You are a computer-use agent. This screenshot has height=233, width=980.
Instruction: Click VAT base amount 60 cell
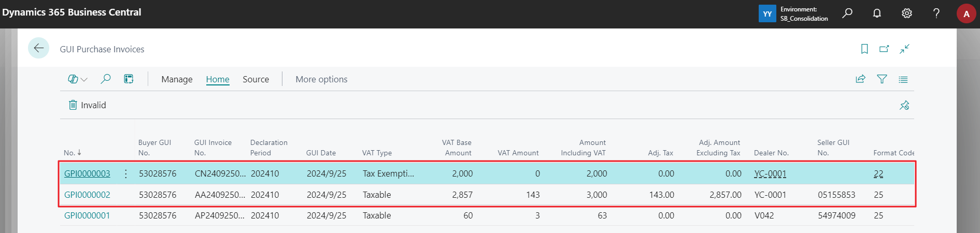pos(468,216)
